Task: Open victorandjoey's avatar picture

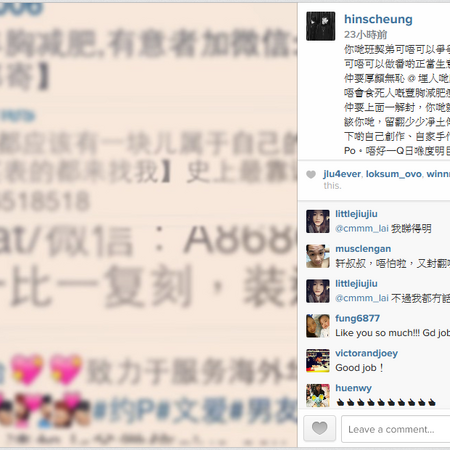Action: 318,361
